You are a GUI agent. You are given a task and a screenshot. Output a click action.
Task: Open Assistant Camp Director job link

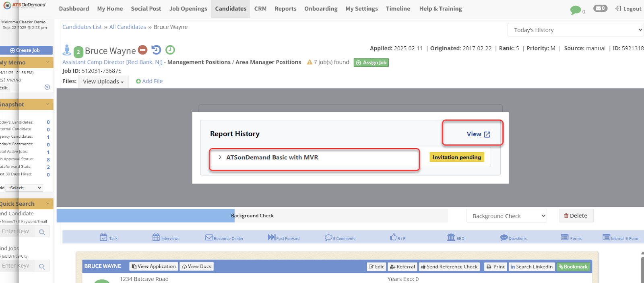click(112, 62)
